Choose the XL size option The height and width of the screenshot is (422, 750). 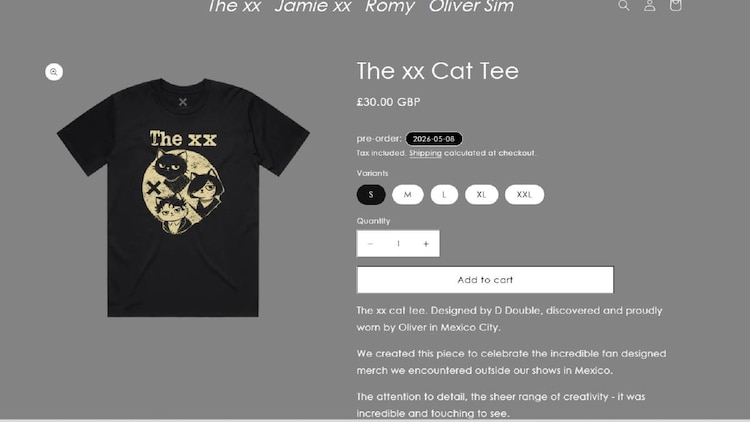[481, 195]
